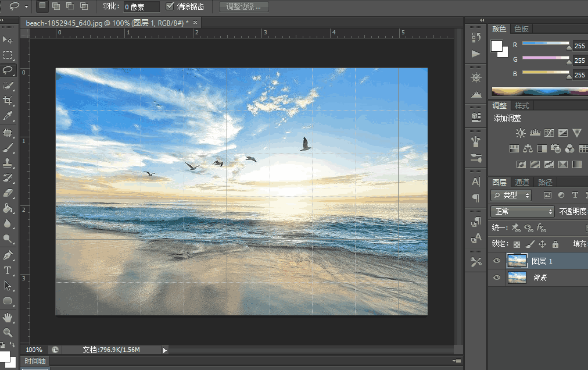Select the Dodge tool
Viewport: 588px width, 370px height.
point(8,239)
